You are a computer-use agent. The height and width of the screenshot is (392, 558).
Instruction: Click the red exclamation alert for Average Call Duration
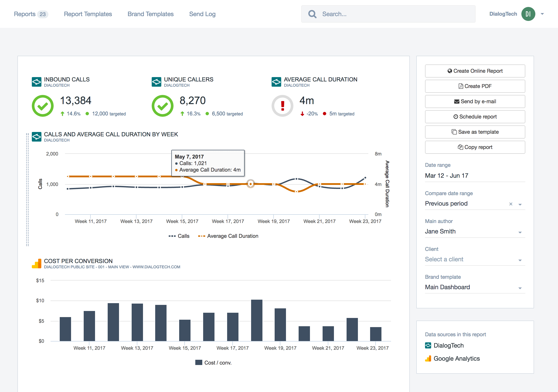pos(282,106)
